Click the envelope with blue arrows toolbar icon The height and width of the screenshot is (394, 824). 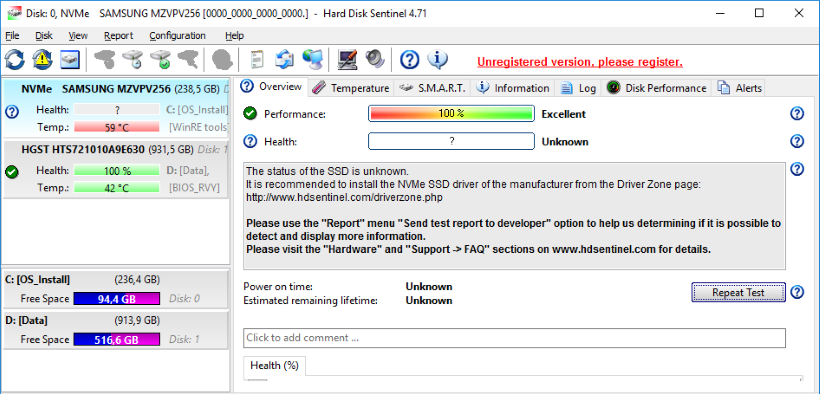pos(284,60)
